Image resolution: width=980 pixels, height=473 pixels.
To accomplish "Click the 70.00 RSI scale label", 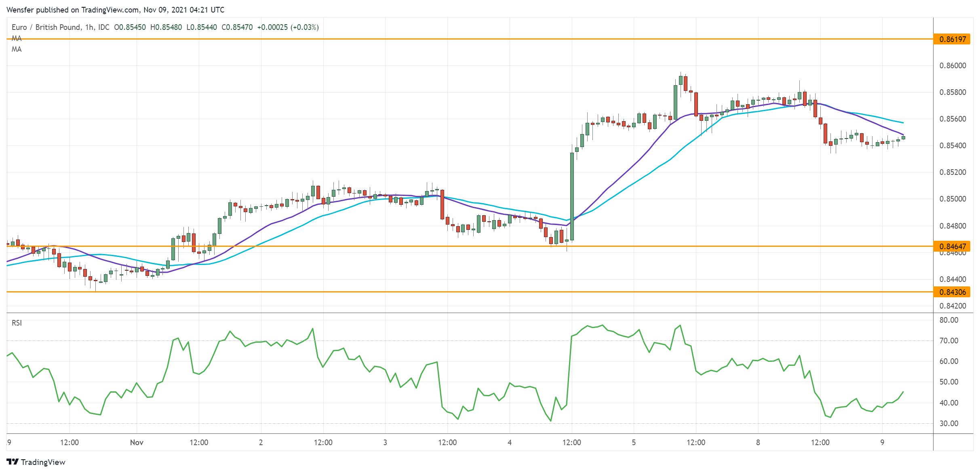I will tap(948, 341).
